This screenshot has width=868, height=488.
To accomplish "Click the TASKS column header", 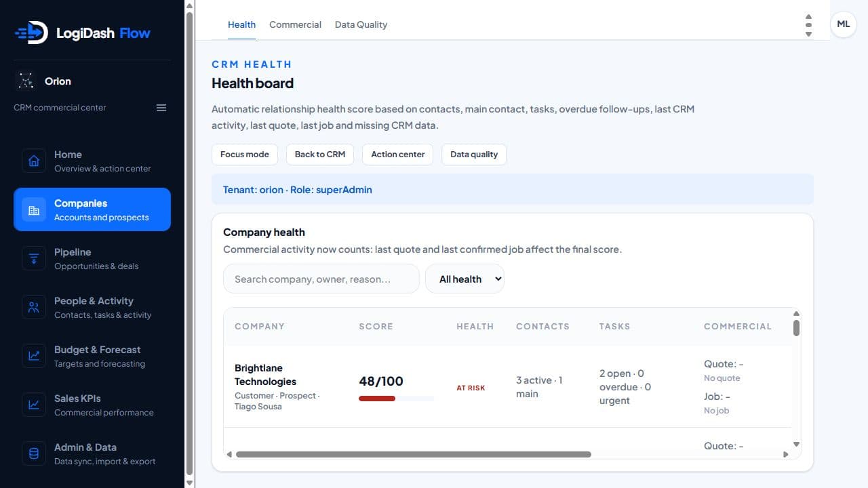I will (x=614, y=326).
